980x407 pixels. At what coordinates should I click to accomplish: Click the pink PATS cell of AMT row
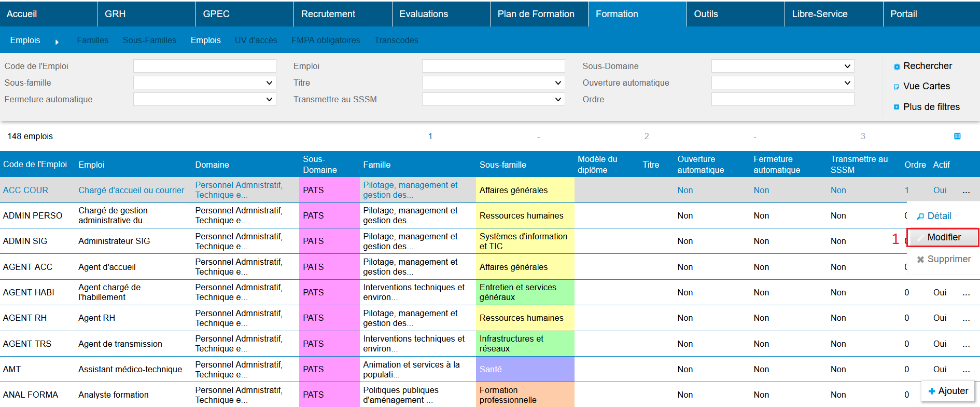329,369
